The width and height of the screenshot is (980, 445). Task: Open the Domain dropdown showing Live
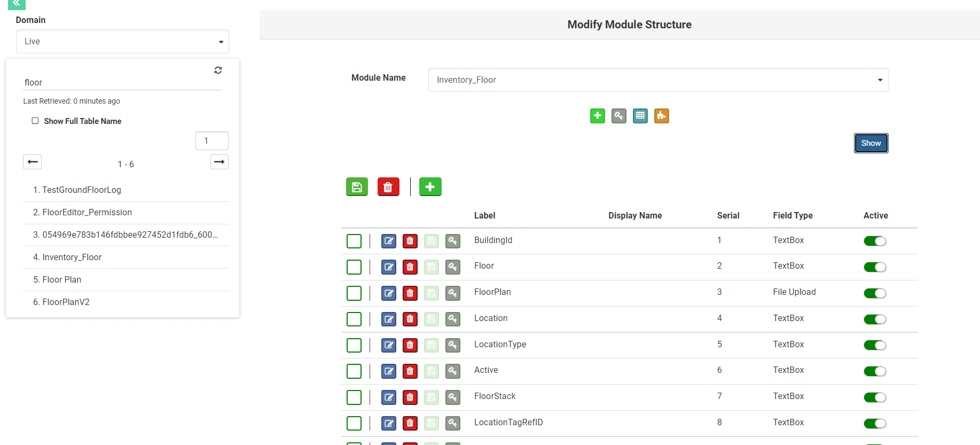pyautogui.click(x=122, y=42)
